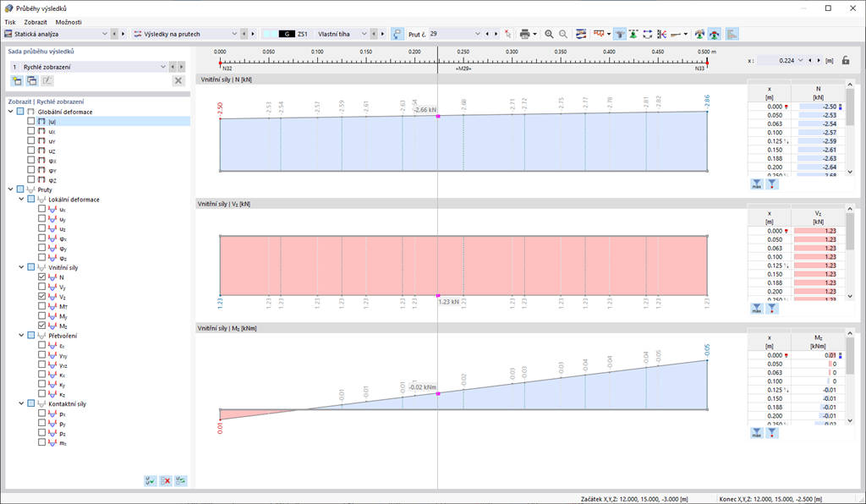The image size is (866, 504).
Task: Click the G load case color badge
Action: 287,34
